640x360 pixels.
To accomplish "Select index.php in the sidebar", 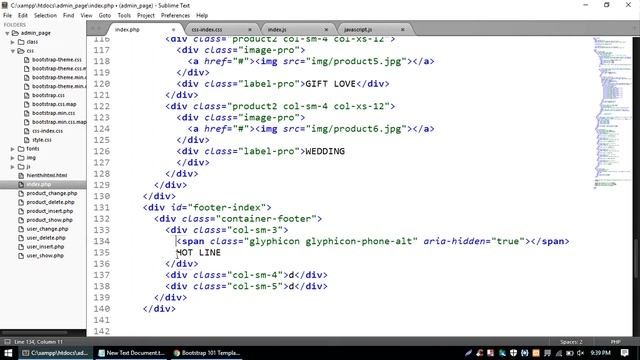I will click(39, 184).
